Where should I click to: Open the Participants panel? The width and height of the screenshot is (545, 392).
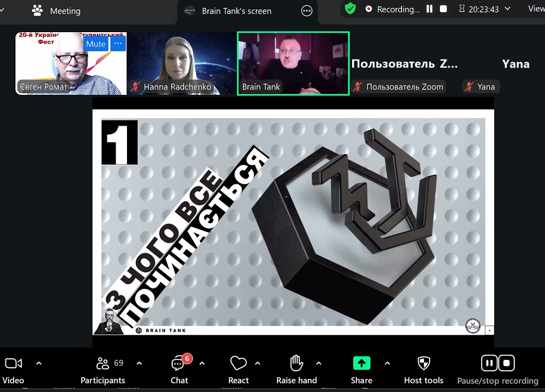click(103, 364)
